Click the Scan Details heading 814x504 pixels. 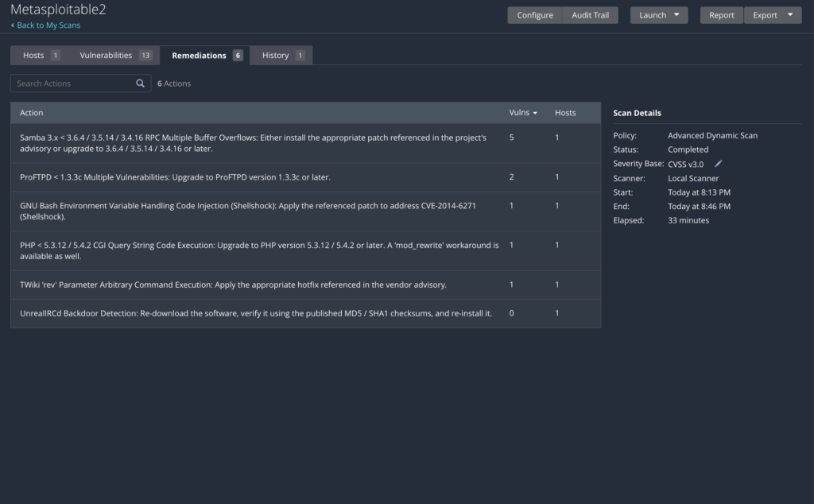click(x=637, y=113)
